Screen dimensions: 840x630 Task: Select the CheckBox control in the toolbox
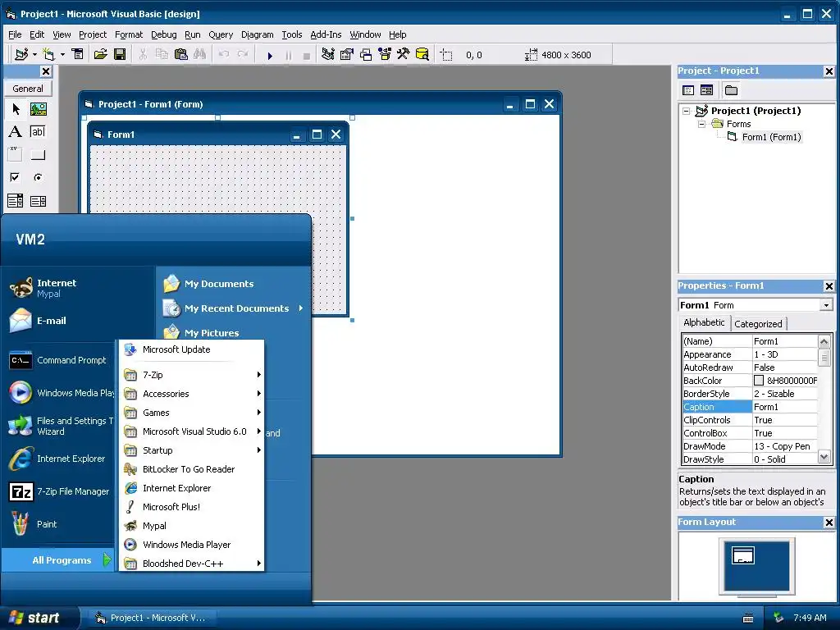pos(16,177)
